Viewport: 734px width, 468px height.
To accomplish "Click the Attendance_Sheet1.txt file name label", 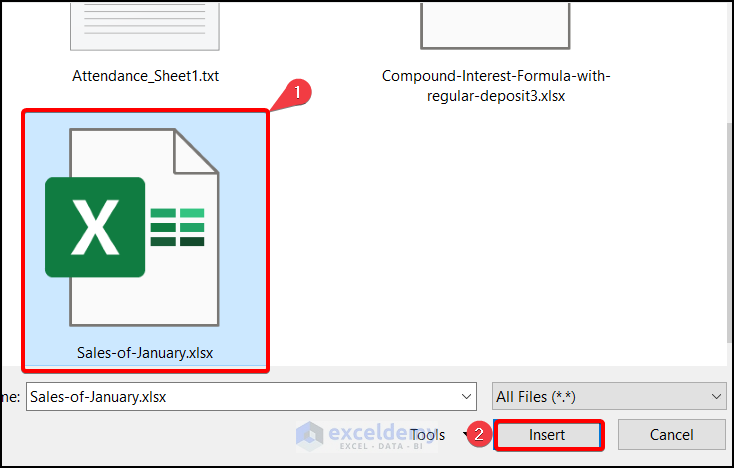I will coord(146,76).
